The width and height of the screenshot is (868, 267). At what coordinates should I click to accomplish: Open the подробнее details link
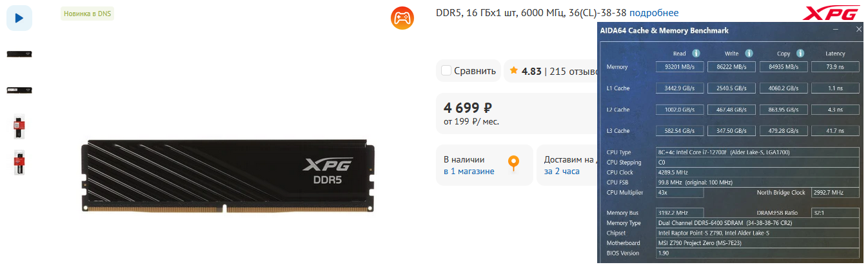click(654, 13)
